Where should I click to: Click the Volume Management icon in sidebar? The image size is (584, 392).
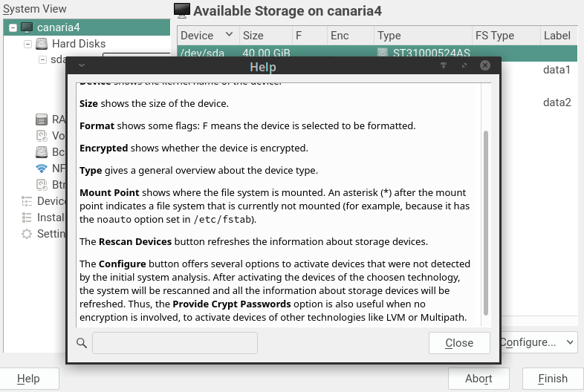[x=42, y=136]
